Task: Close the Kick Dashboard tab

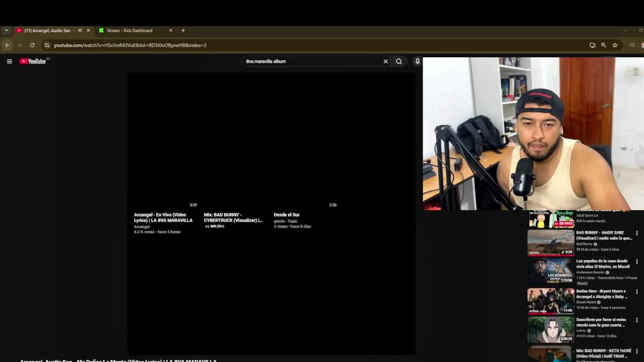Action: click(171, 31)
